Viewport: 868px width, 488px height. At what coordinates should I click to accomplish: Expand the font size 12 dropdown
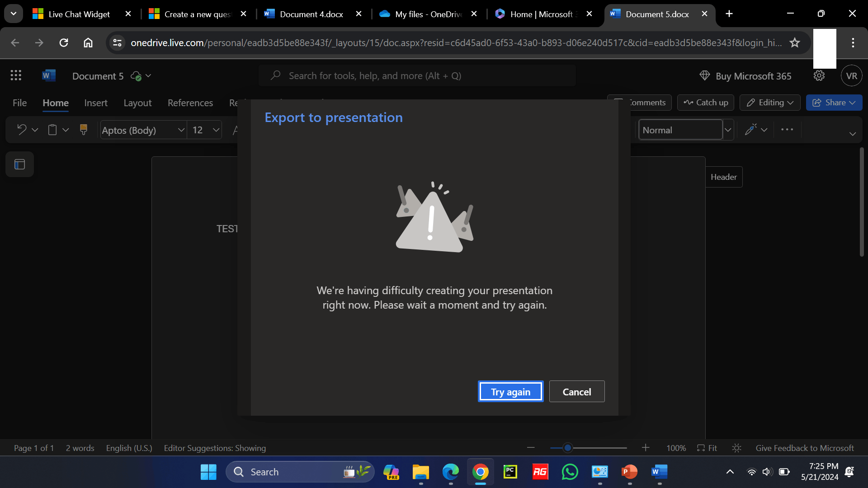tap(216, 130)
